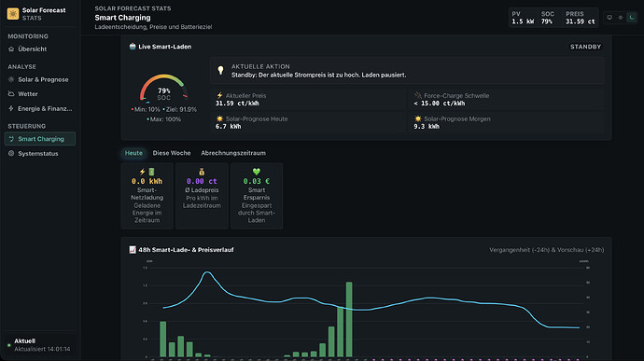Viewport: 644px width, 361px height.
Task: Click the PREIS 31.59 ct header stat
Action: pyautogui.click(x=580, y=18)
